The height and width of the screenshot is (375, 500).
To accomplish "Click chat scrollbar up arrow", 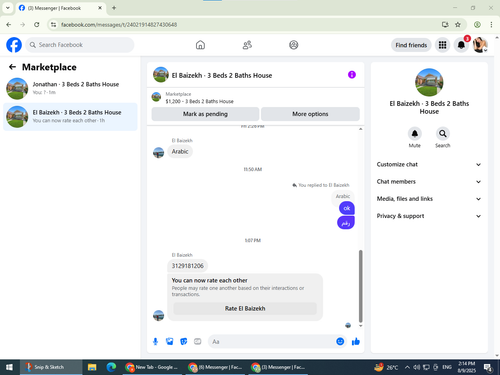I will pos(360,129).
